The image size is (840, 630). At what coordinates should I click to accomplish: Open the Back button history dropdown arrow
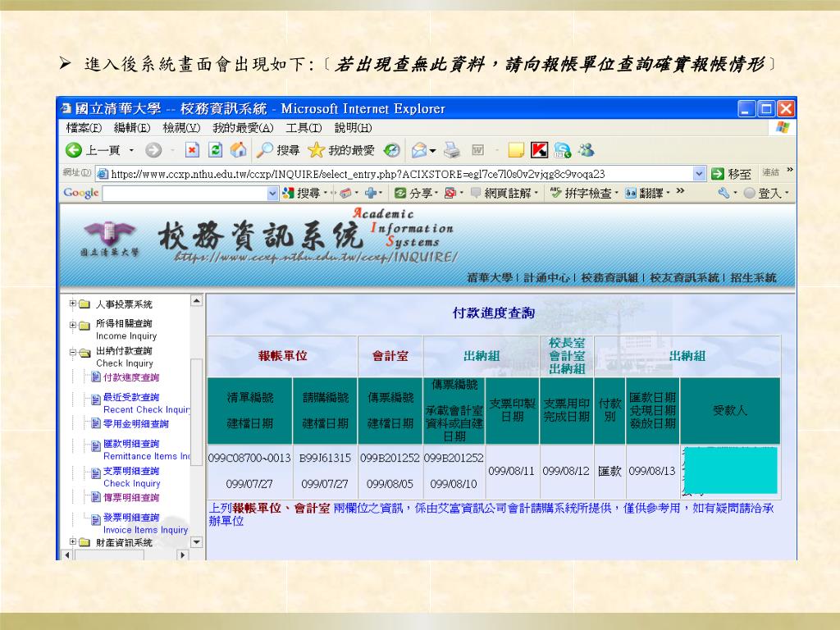click(131, 151)
